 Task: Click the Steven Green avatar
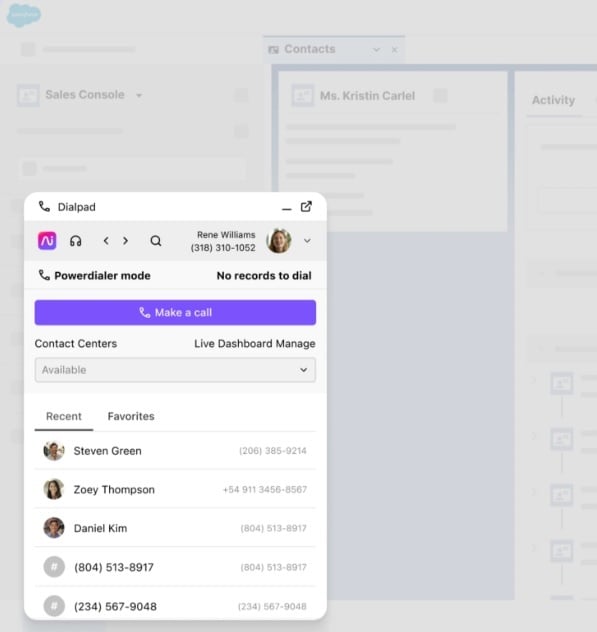[x=54, y=451]
